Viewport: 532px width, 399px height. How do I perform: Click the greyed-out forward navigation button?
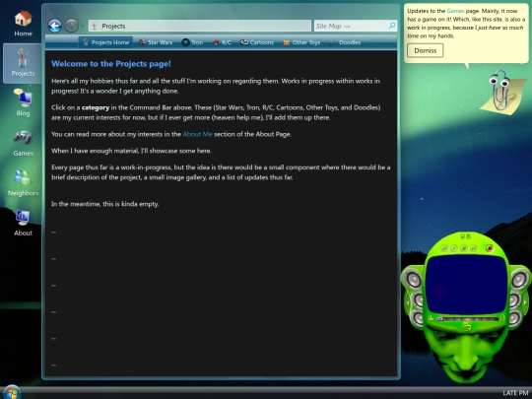pyautogui.click(x=71, y=26)
